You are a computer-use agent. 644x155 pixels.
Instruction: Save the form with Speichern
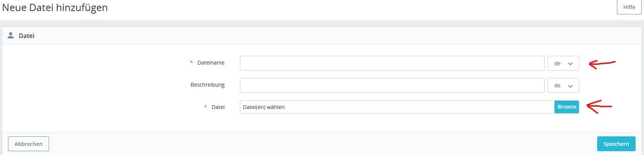click(x=616, y=144)
